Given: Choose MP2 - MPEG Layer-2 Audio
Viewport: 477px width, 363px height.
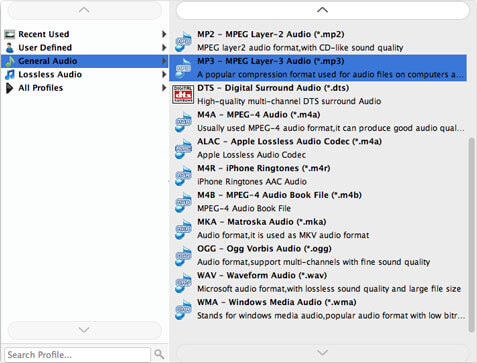Looking at the screenshot, I should [x=271, y=34].
